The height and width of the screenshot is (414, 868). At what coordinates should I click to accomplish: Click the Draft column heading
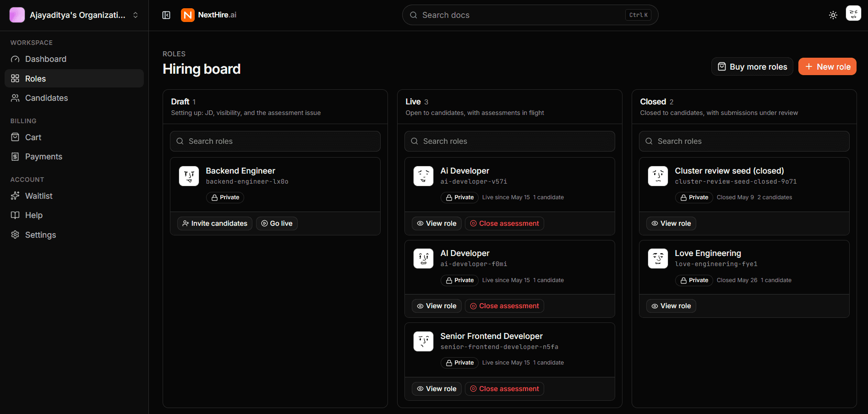pyautogui.click(x=180, y=102)
